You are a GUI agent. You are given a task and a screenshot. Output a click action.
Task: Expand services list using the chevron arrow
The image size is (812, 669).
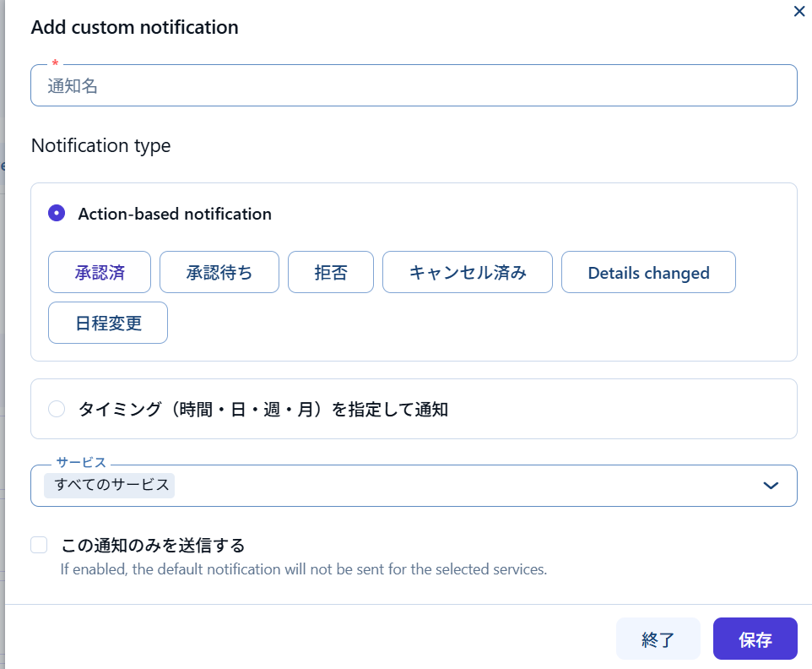click(770, 486)
